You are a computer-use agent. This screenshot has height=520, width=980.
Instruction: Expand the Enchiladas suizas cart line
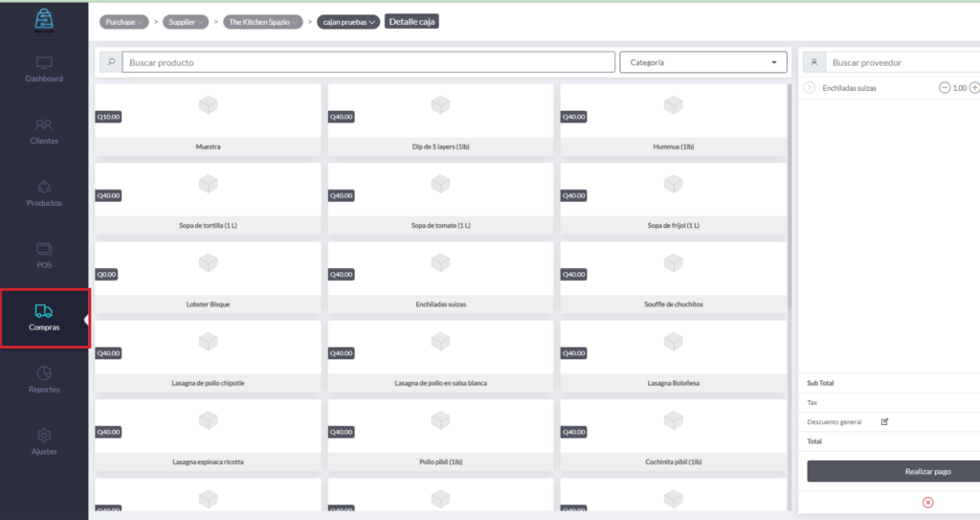(810, 88)
